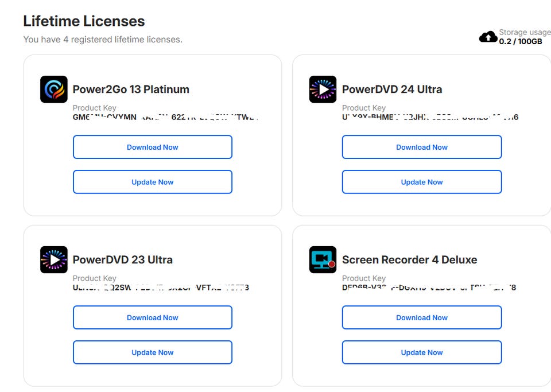This screenshot has width=551, height=392.
Task: Update Screen Recorder 4 Deluxe now
Action: click(x=422, y=352)
